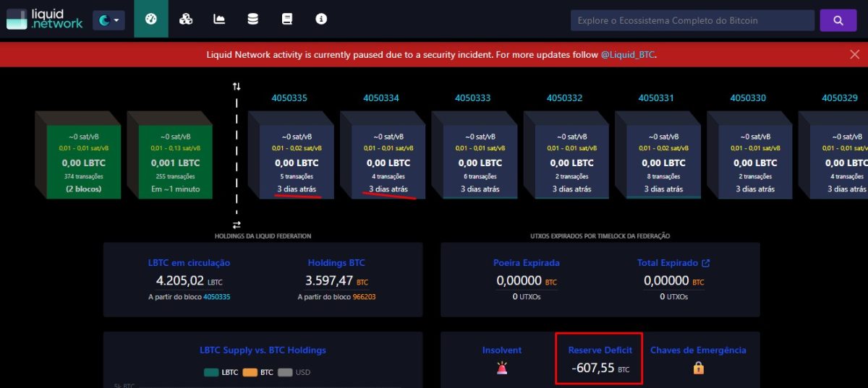Focus the Bitcoin ecosystem search field
Image resolution: width=868 pixels, height=388 pixels.
[692, 20]
